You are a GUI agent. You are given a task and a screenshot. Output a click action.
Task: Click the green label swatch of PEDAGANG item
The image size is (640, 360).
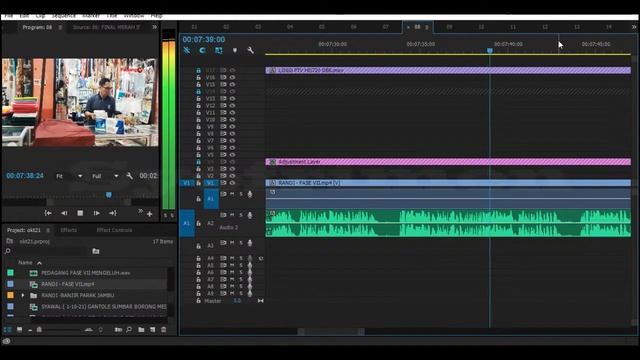10,273
